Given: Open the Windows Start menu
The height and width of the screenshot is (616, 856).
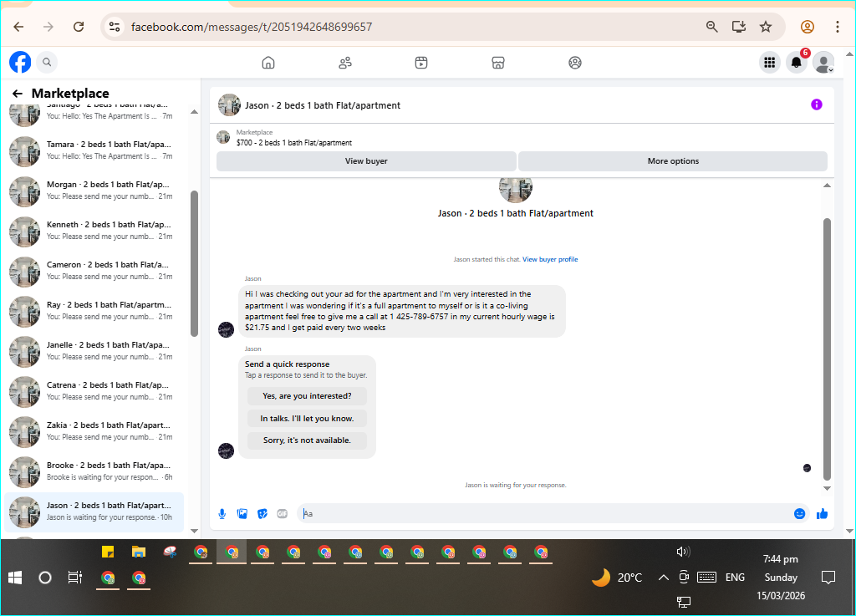Looking at the screenshot, I should pyautogui.click(x=15, y=578).
